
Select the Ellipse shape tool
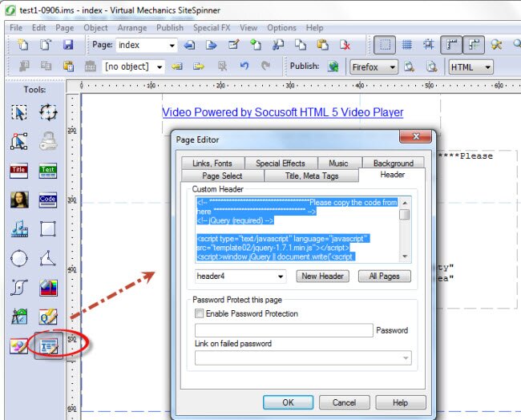point(19,258)
